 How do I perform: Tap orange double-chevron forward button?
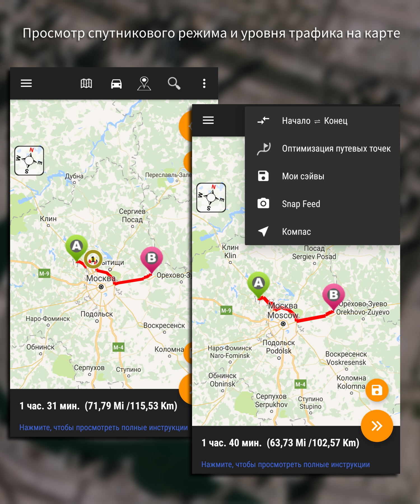(x=377, y=426)
